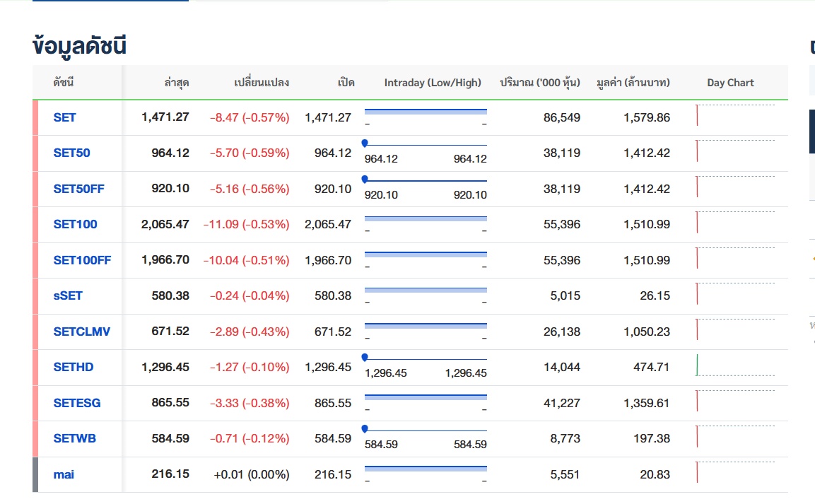Image resolution: width=815 pixels, height=504 pixels.
Task: Open the SETESG index page
Action: click(x=77, y=403)
